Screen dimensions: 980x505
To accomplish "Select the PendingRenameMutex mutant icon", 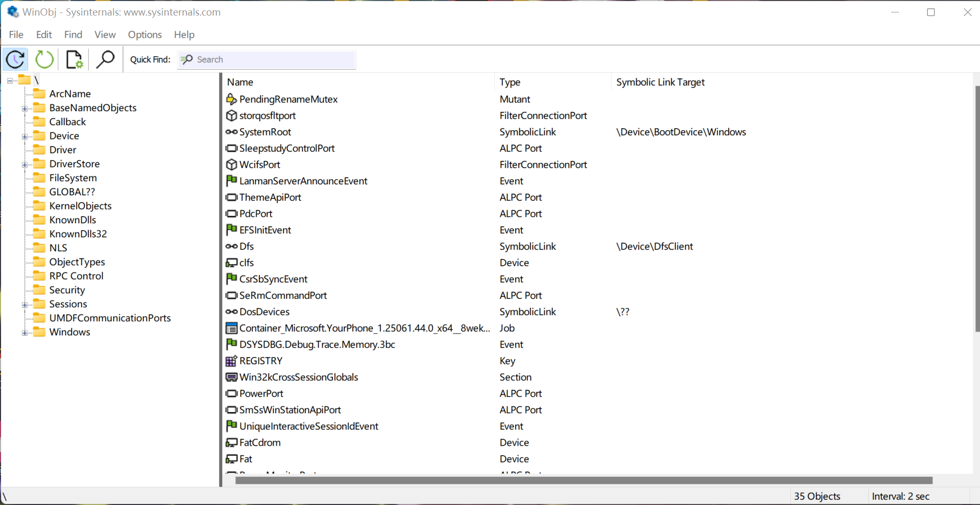I will coord(232,99).
